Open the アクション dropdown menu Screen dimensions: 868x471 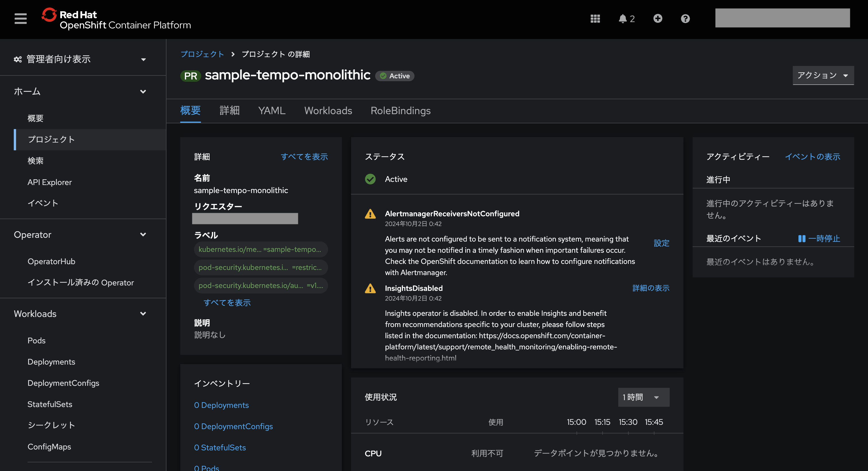coord(823,75)
